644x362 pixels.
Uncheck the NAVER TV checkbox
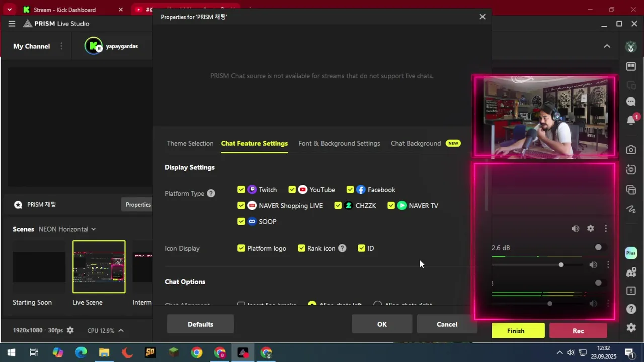(x=391, y=206)
